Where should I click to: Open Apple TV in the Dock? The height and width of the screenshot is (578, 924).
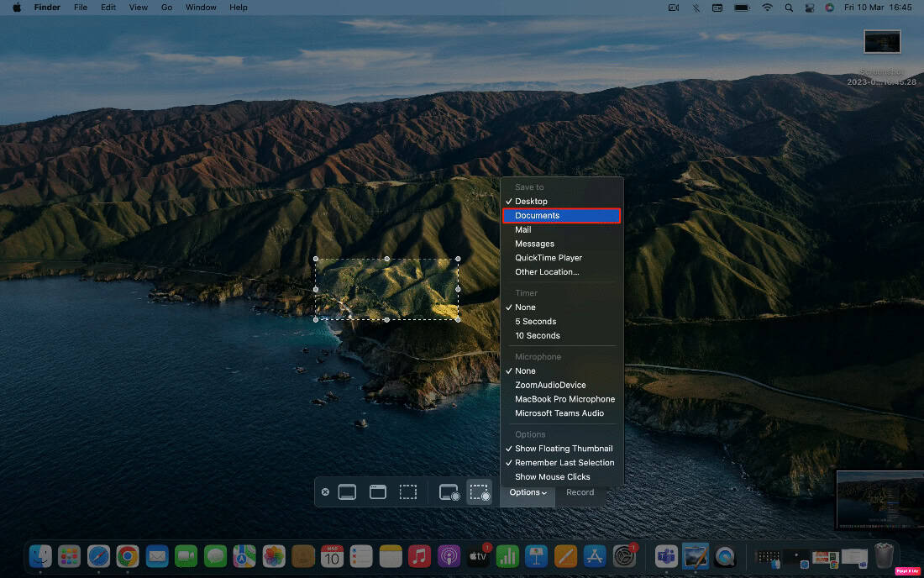(x=478, y=555)
